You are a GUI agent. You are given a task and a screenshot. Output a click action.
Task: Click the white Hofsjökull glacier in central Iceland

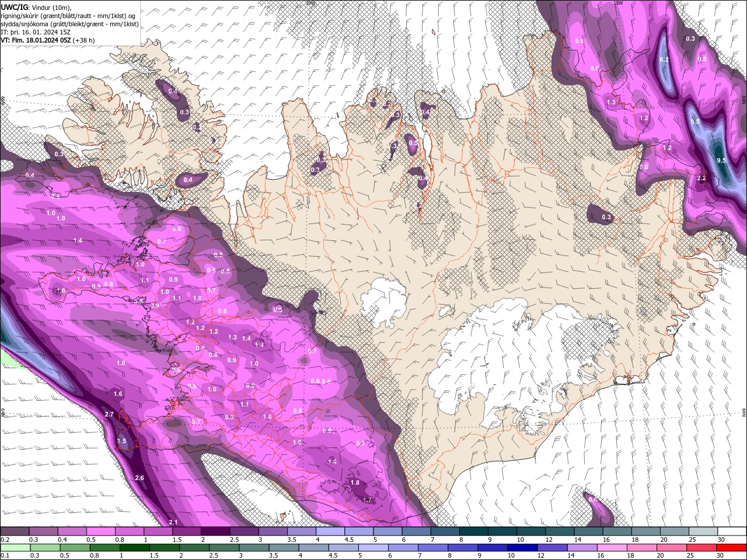click(x=383, y=303)
